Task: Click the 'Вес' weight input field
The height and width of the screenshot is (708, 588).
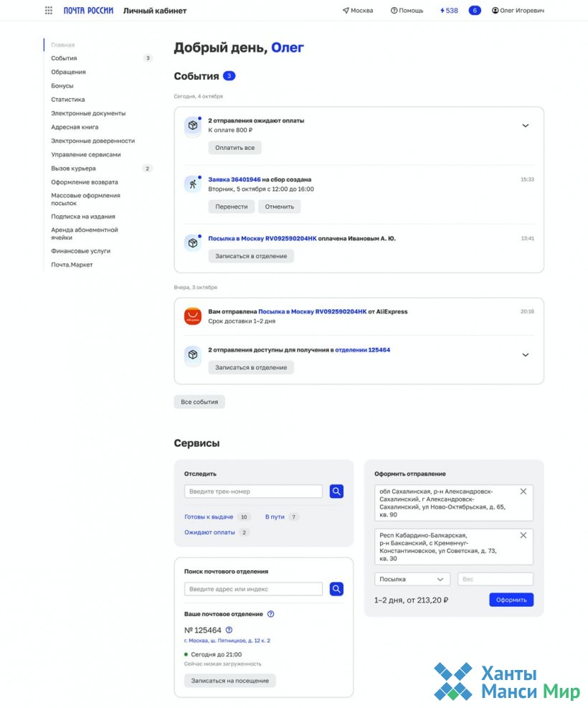Action: [495, 579]
